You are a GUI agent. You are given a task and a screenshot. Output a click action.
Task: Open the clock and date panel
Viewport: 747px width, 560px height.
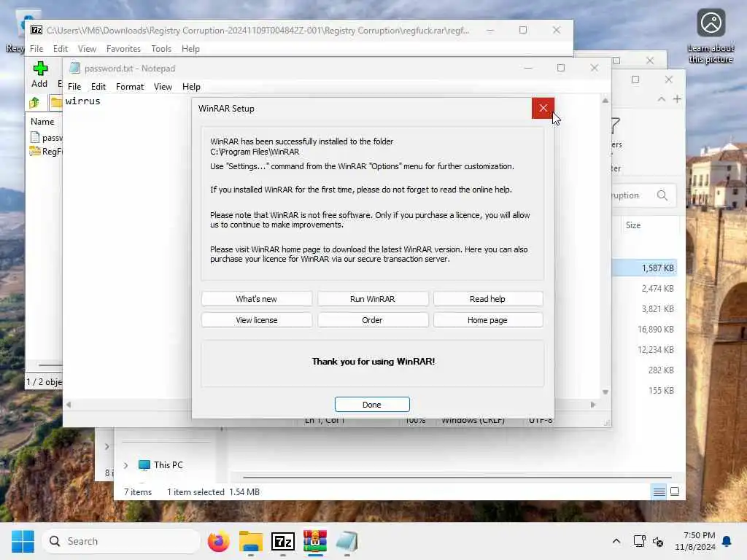695,542
